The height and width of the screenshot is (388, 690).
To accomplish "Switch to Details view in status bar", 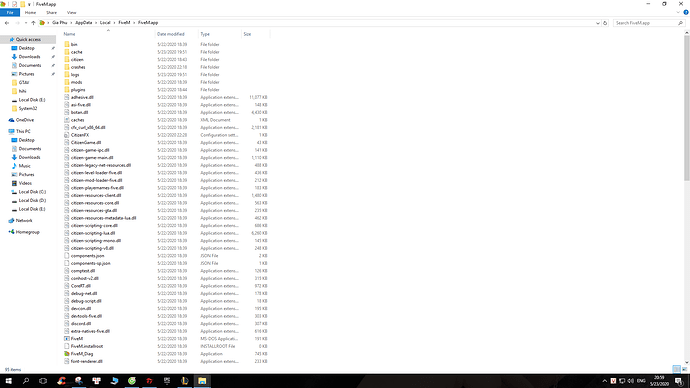I will (x=676, y=369).
